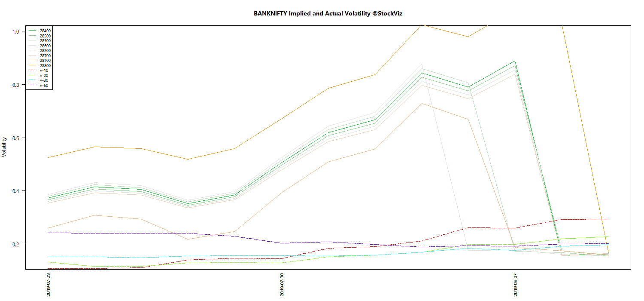644x301 pixels.
Task: Click the Volatility y-axis label
Action: coord(4,147)
